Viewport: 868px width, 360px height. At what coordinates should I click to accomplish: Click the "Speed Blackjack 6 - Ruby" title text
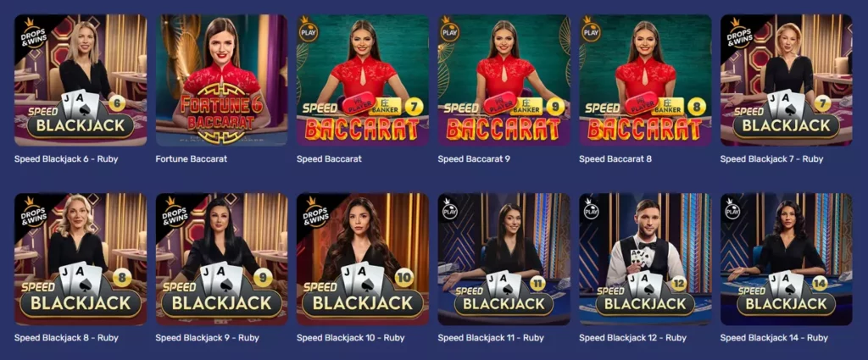coord(66,158)
